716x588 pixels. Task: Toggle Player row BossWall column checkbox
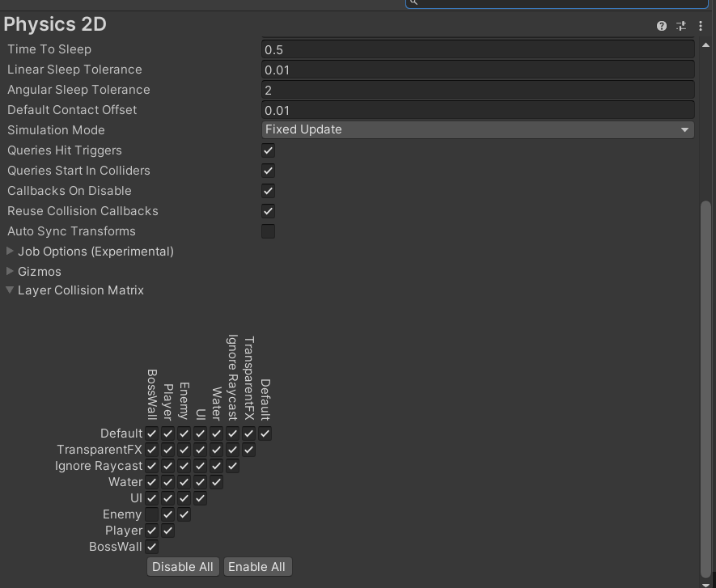click(151, 531)
